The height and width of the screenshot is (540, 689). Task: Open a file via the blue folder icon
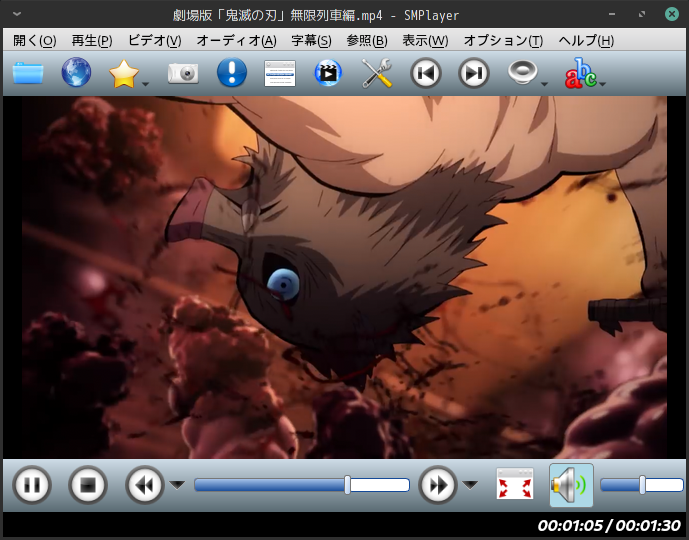point(28,73)
